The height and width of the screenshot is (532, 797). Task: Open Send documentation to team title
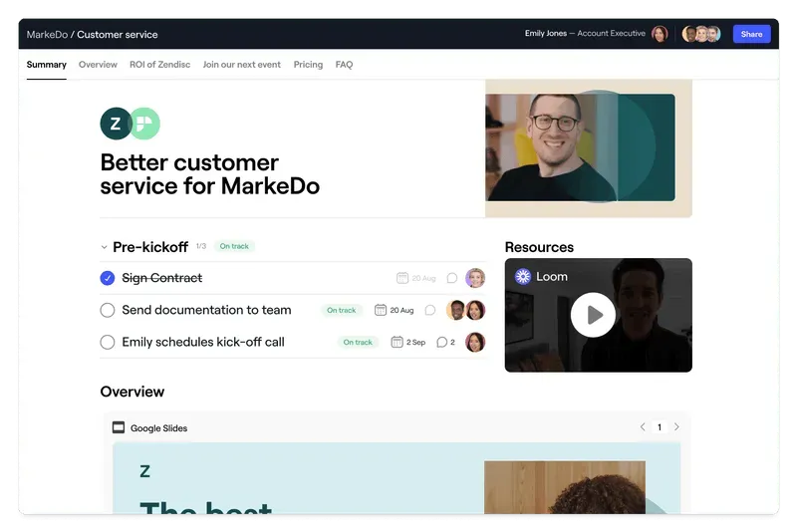click(x=206, y=310)
